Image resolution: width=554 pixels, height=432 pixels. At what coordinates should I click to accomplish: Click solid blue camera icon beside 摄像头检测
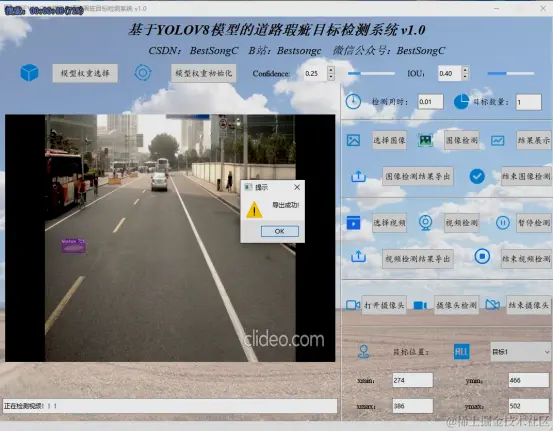pos(420,305)
